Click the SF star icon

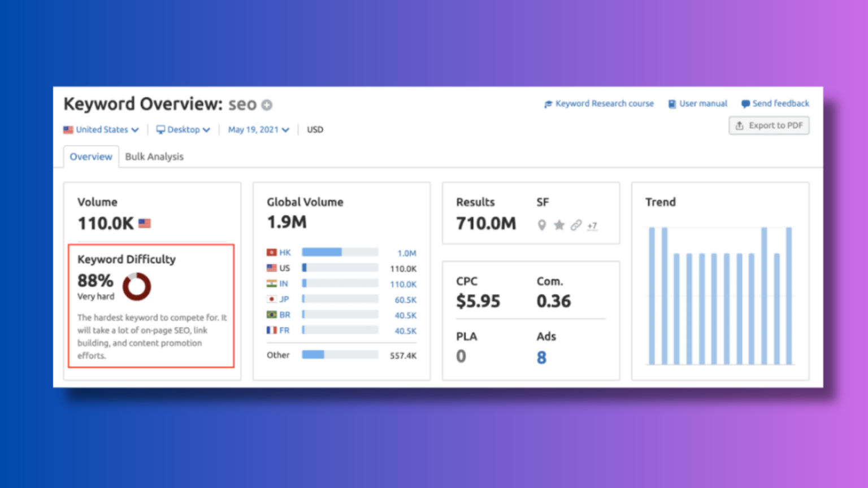pyautogui.click(x=559, y=225)
